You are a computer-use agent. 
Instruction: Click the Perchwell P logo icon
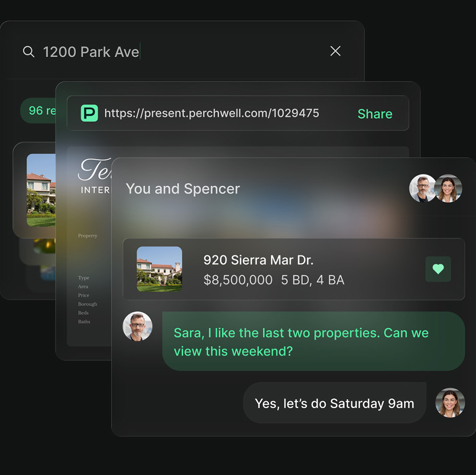(89, 113)
